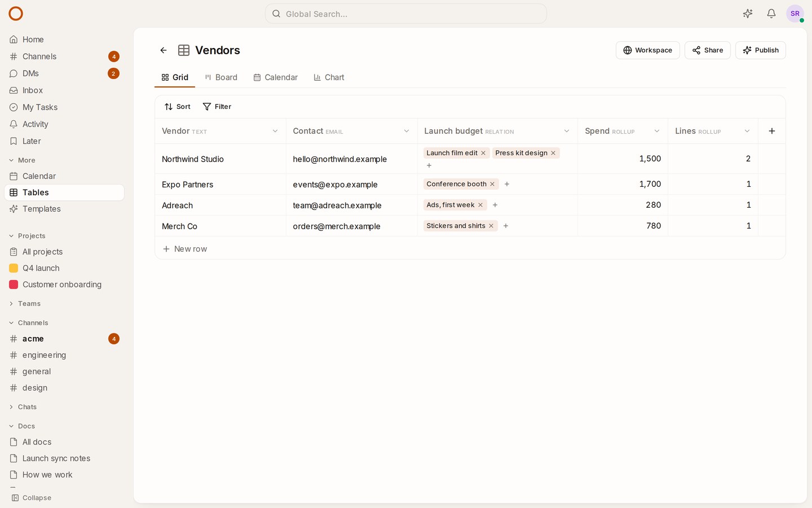Remove the Ads, first week tag

[x=480, y=205]
